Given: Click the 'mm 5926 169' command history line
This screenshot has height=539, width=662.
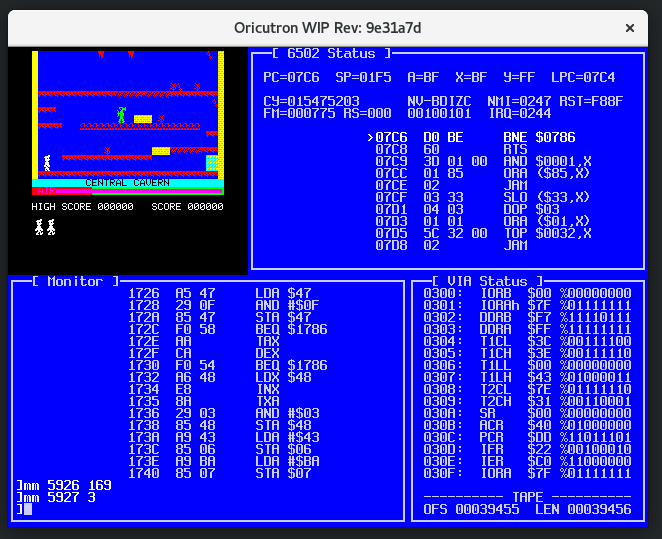Looking at the screenshot, I should tap(64, 485).
